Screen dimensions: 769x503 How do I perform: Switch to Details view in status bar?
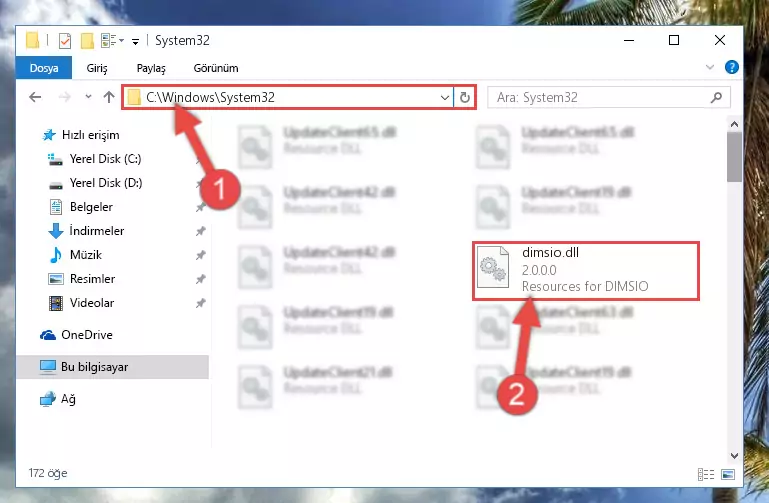pos(706,474)
